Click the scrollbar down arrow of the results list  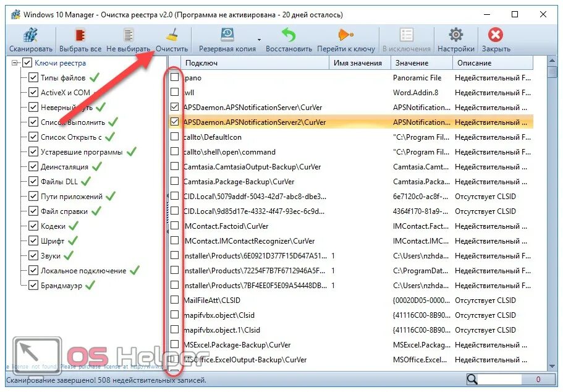click(552, 366)
